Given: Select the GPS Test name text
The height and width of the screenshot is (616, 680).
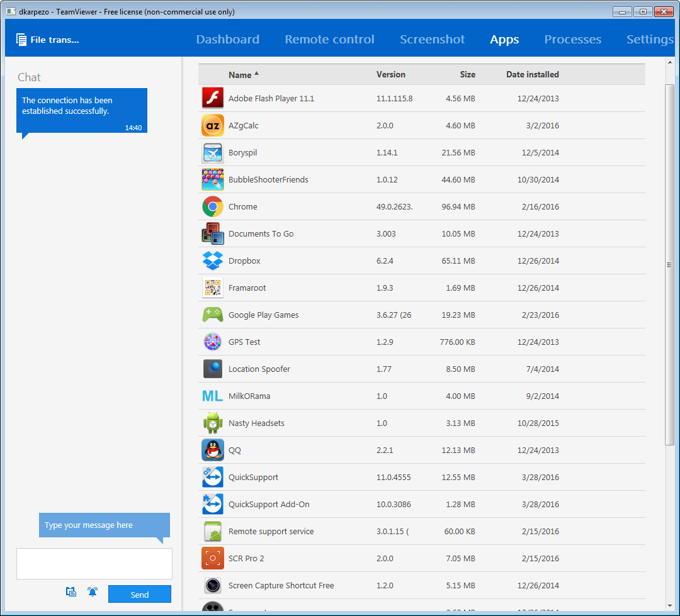Looking at the screenshot, I should point(244,342).
